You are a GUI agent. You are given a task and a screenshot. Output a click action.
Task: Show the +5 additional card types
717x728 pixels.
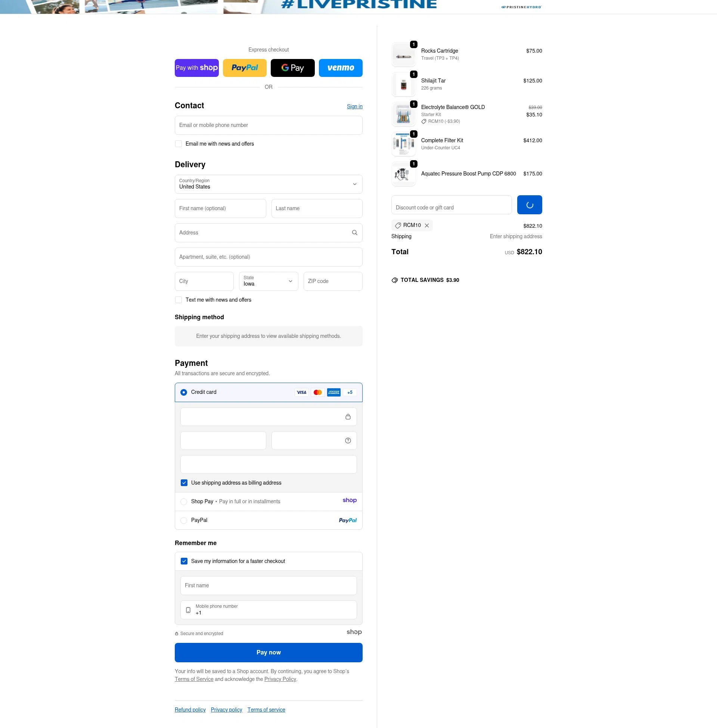tap(350, 392)
